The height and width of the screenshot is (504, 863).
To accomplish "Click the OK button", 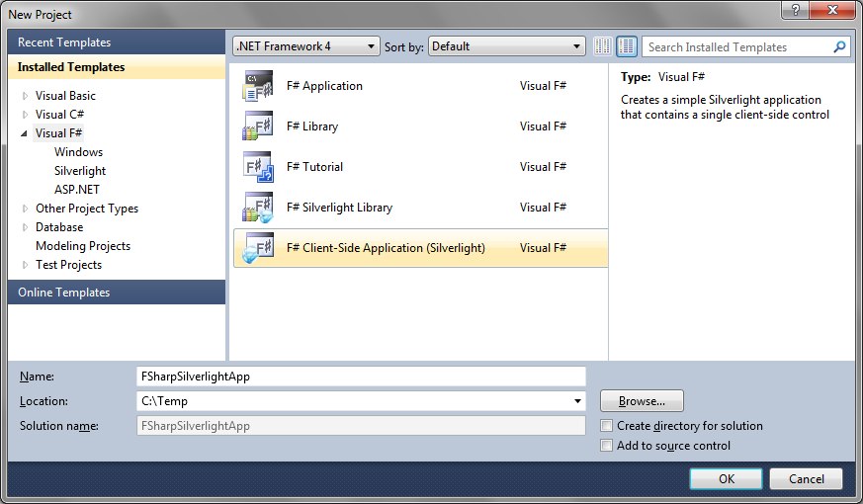I will [x=726, y=478].
